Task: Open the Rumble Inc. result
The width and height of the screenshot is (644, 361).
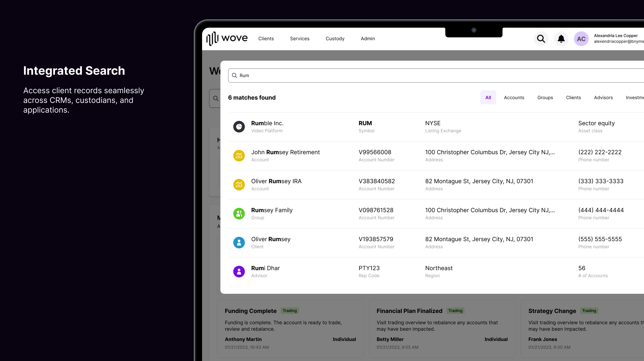Action: click(436, 127)
